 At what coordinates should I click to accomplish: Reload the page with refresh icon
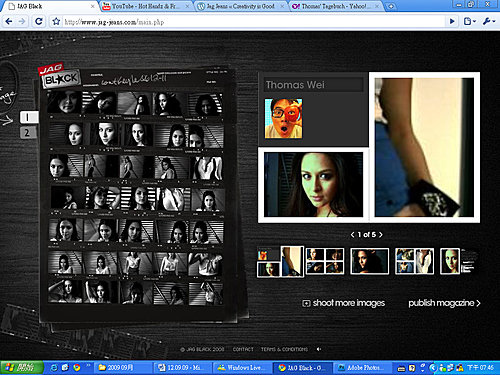pyautogui.click(x=39, y=22)
